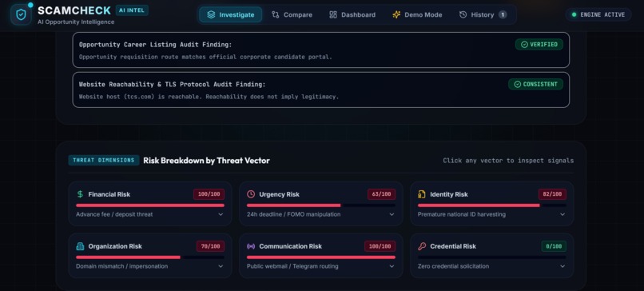Click the History clock icon
This screenshot has height=291, width=644.
(463, 15)
